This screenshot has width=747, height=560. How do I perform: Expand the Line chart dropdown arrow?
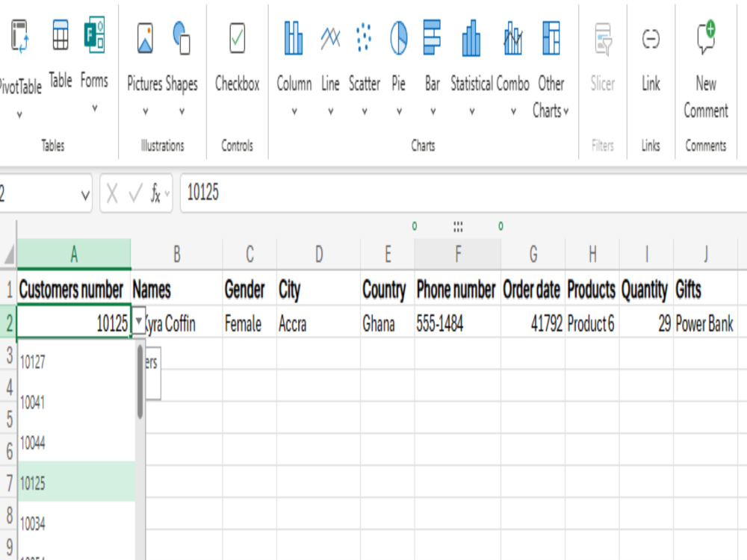pos(330,111)
